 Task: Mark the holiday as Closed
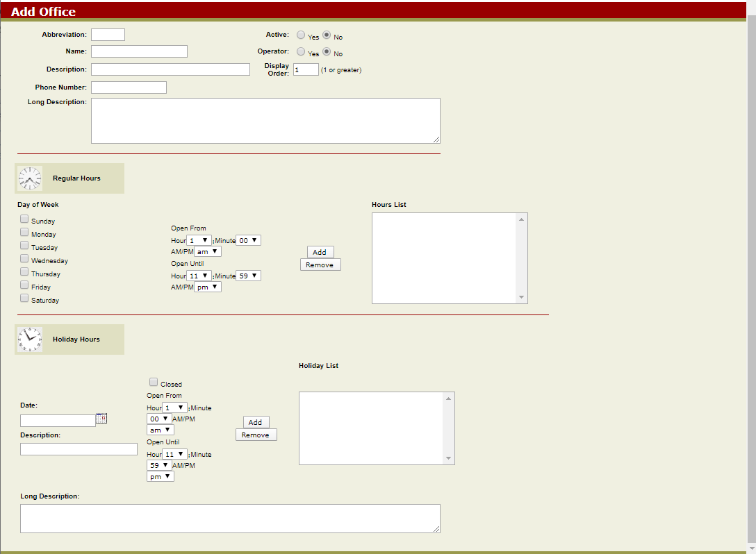pos(153,381)
